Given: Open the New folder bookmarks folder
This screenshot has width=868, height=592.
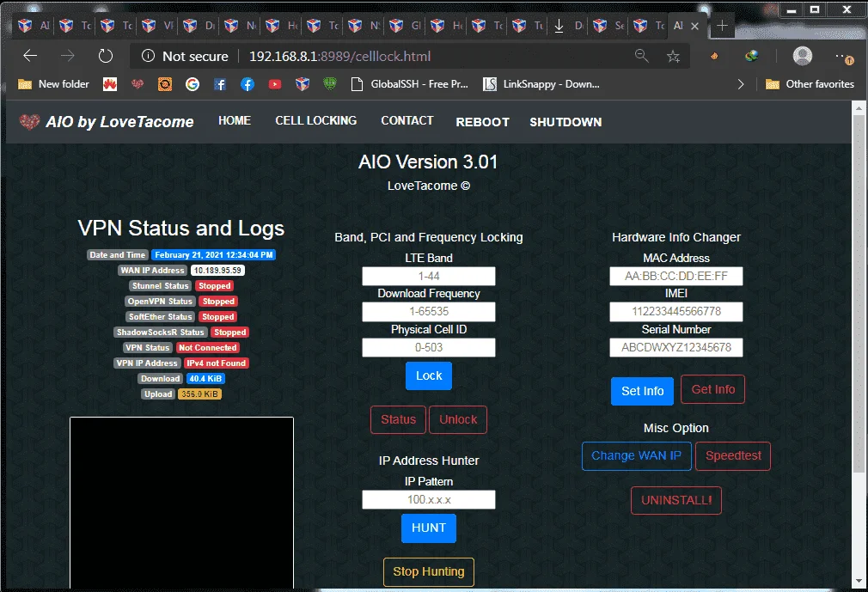Looking at the screenshot, I should [53, 84].
